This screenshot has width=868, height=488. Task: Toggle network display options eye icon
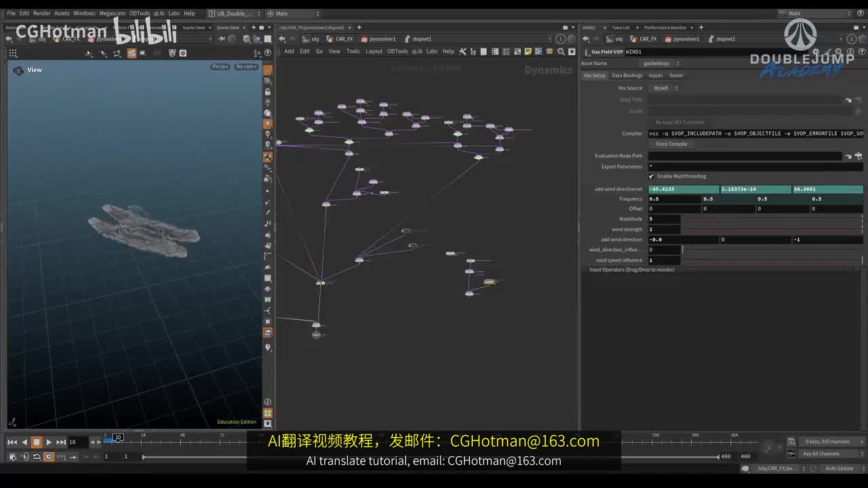[572, 52]
